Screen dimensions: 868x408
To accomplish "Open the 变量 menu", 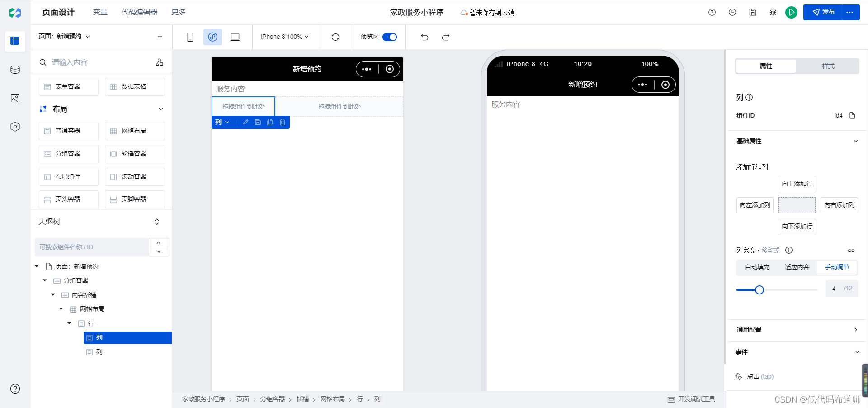I will click(x=100, y=12).
